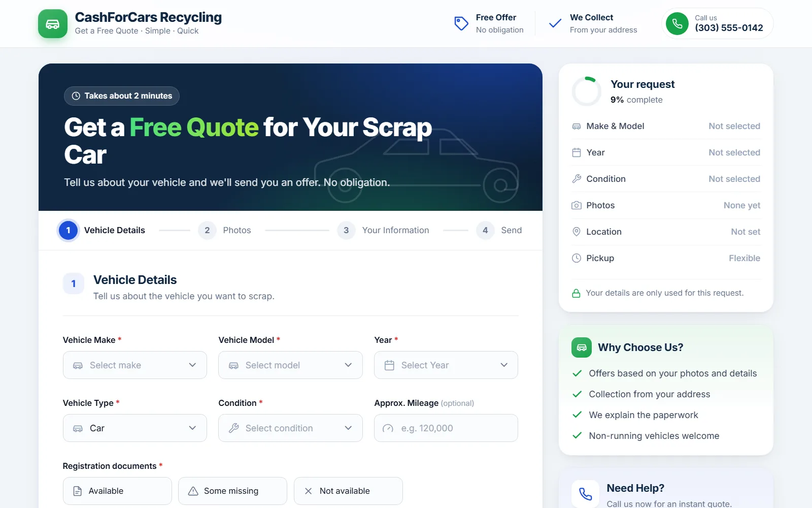Screen dimensions: 812x508
Task: Click the wrench icon beside Condition summary row
Action: point(577,179)
